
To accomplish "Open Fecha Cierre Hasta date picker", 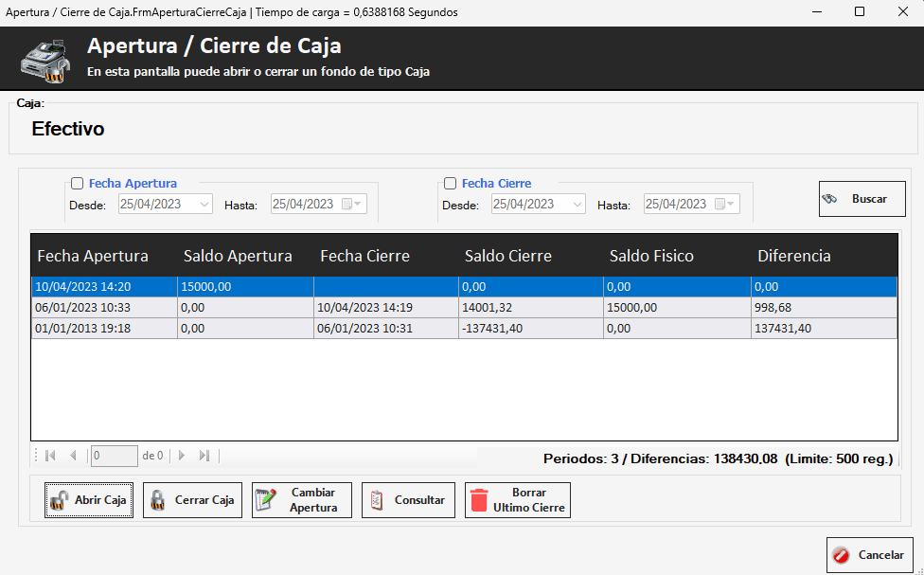I will tap(725, 205).
